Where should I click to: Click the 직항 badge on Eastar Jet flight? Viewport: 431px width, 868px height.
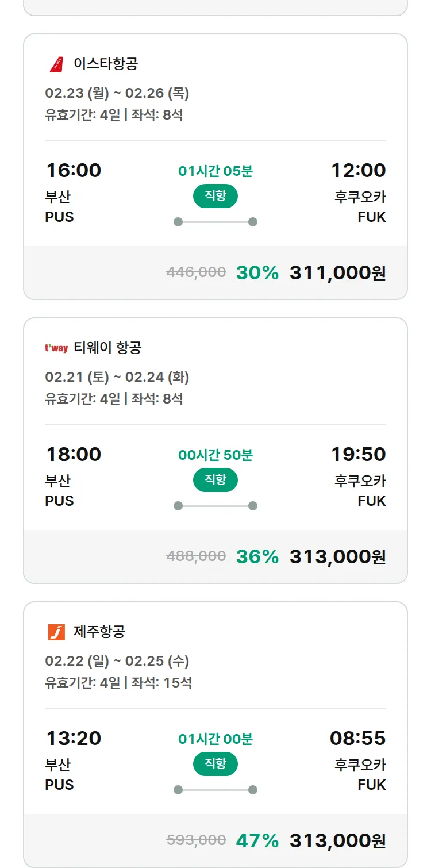(x=215, y=196)
